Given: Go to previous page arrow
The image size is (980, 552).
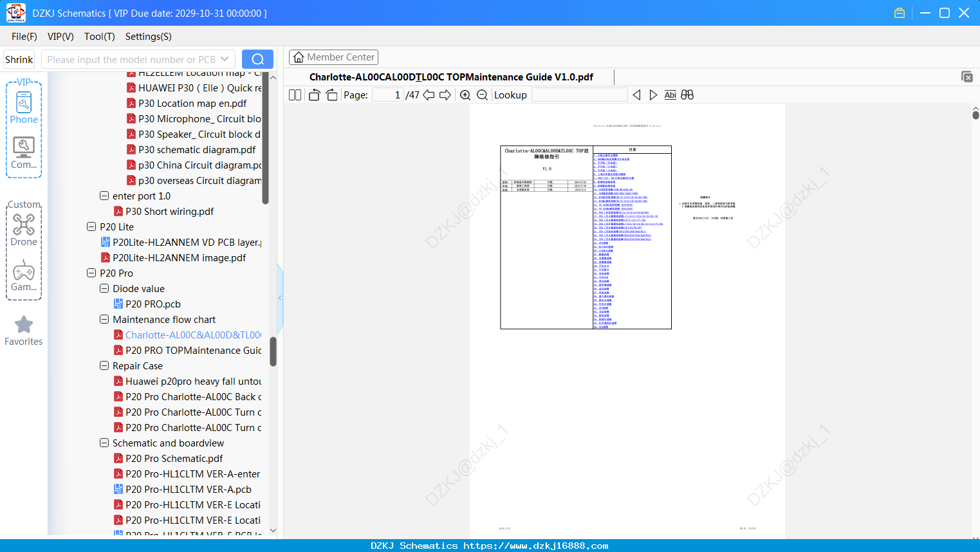Looking at the screenshot, I should (429, 95).
